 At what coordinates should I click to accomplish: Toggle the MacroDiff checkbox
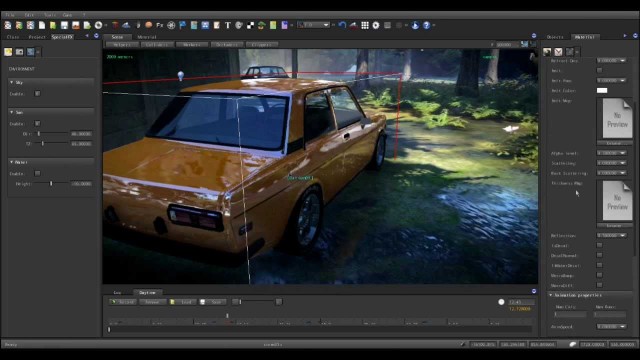click(x=599, y=285)
